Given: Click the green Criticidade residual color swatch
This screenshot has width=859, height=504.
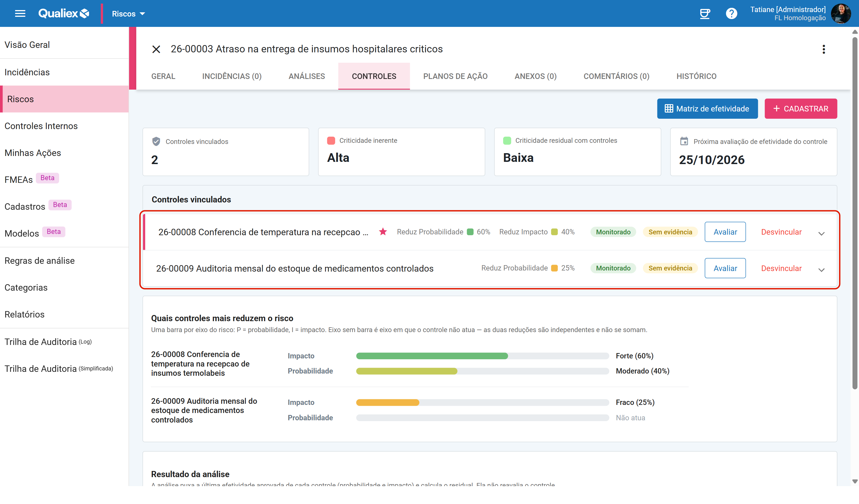Looking at the screenshot, I should click(507, 141).
